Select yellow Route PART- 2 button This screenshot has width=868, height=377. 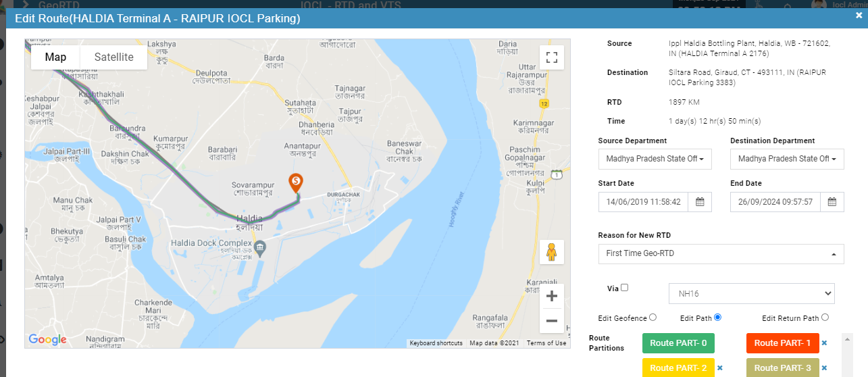point(678,368)
